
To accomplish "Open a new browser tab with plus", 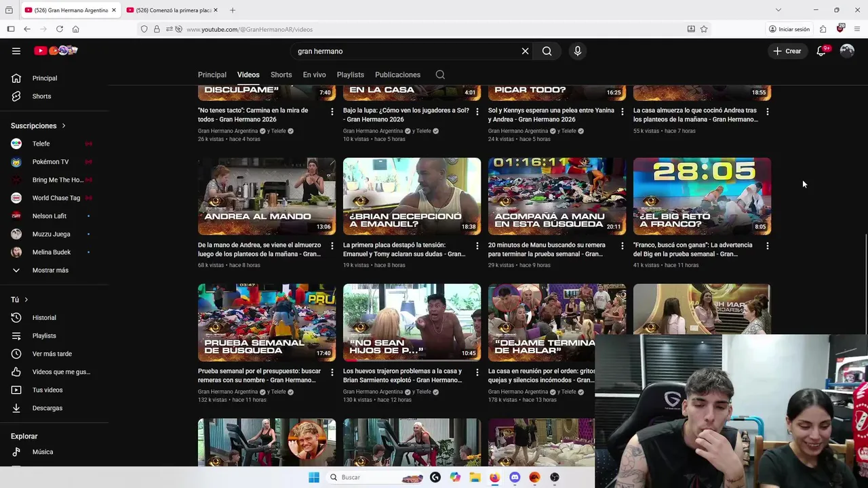I will 233,10.
